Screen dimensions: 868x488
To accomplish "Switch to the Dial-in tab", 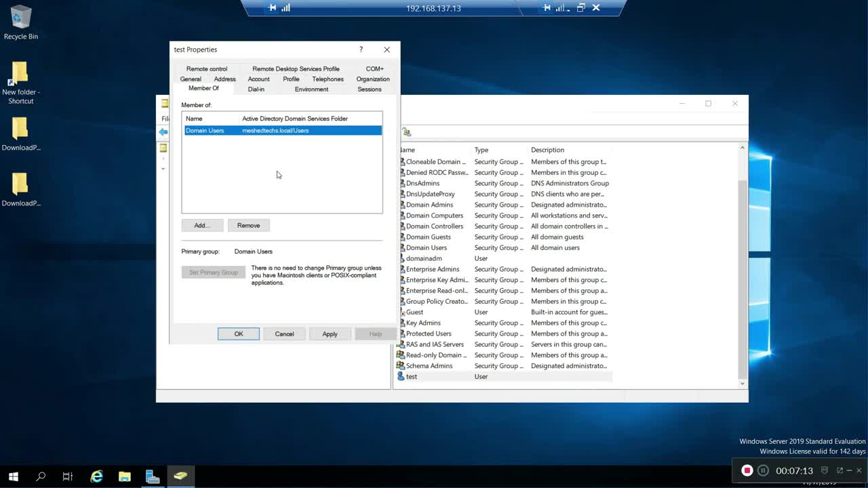I will click(256, 89).
